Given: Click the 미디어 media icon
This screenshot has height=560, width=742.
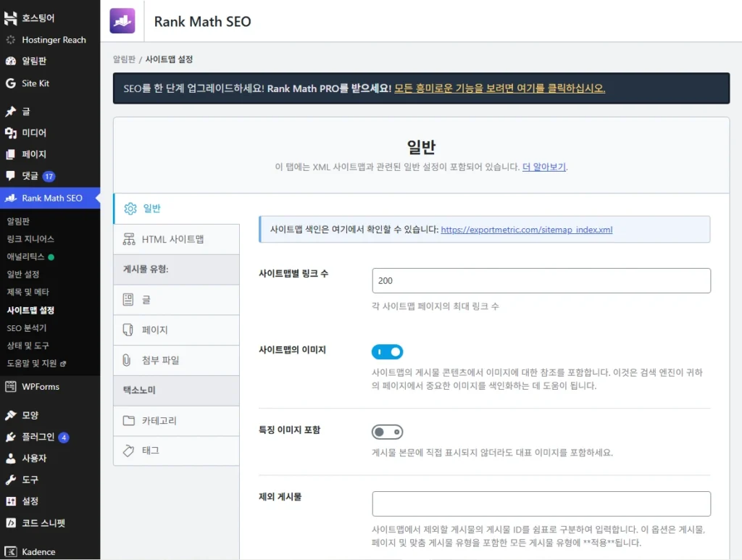Looking at the screenshot, I should tap(10, 133).
